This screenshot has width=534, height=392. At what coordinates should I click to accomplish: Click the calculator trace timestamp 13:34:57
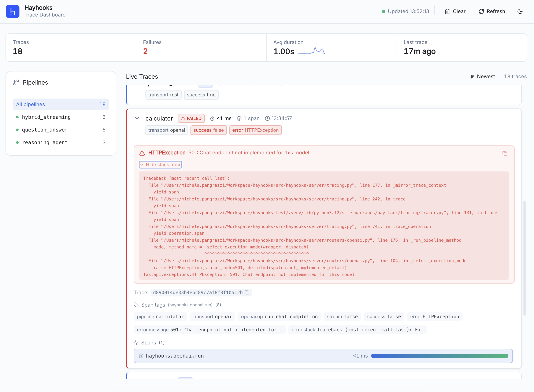tap(278, 118)
